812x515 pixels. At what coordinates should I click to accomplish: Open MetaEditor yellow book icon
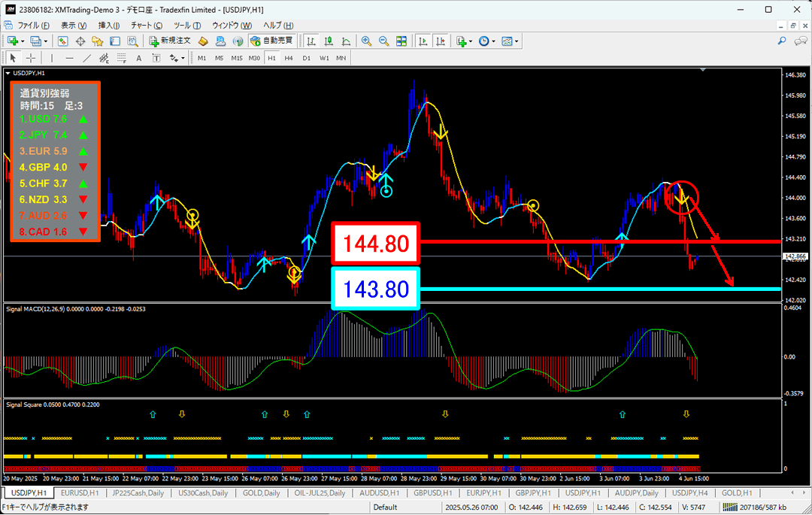[203, 41]
